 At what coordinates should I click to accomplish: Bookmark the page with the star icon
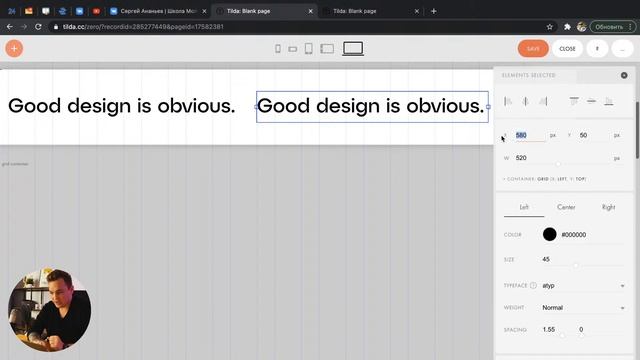549,27
